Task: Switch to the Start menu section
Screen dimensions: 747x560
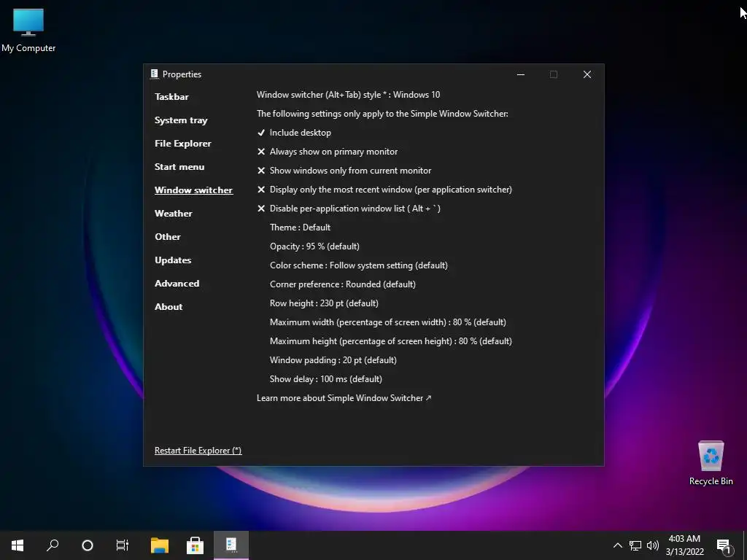Action: pos(179,167)
